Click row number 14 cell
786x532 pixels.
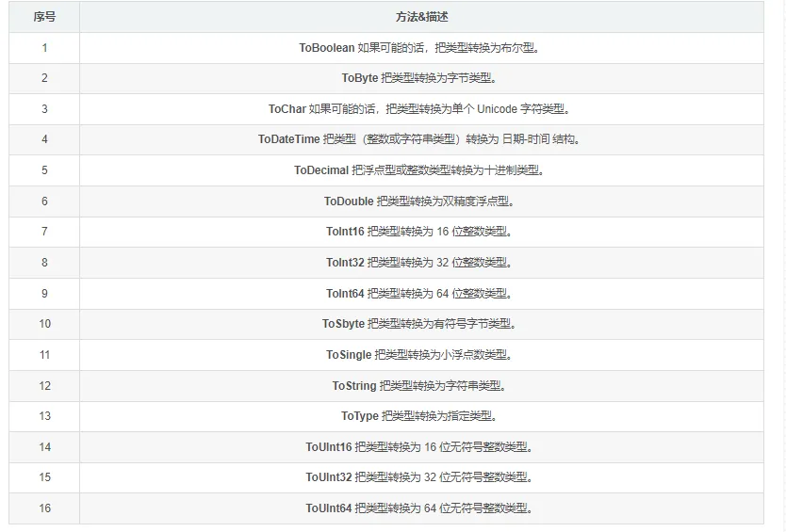coord(44,447)
